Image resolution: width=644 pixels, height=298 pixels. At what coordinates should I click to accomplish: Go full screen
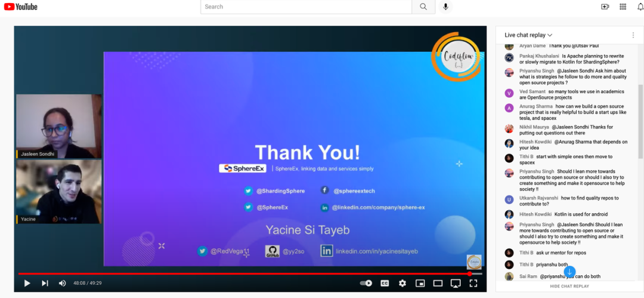[473, 283]
